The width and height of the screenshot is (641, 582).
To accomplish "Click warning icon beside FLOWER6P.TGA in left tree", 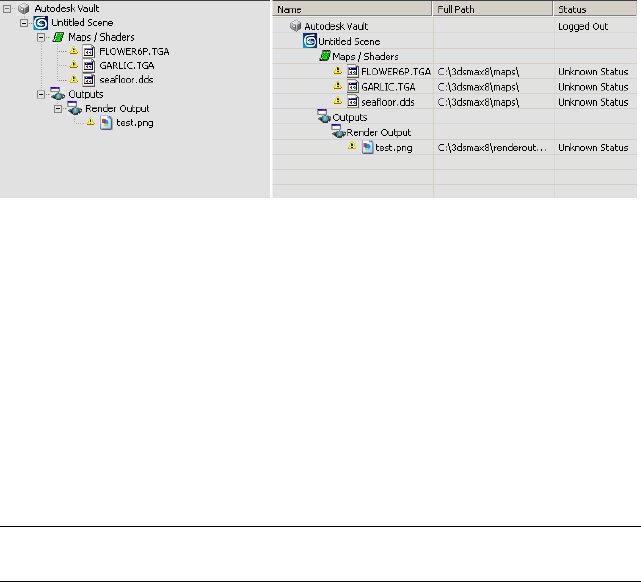I will [74, 51].
